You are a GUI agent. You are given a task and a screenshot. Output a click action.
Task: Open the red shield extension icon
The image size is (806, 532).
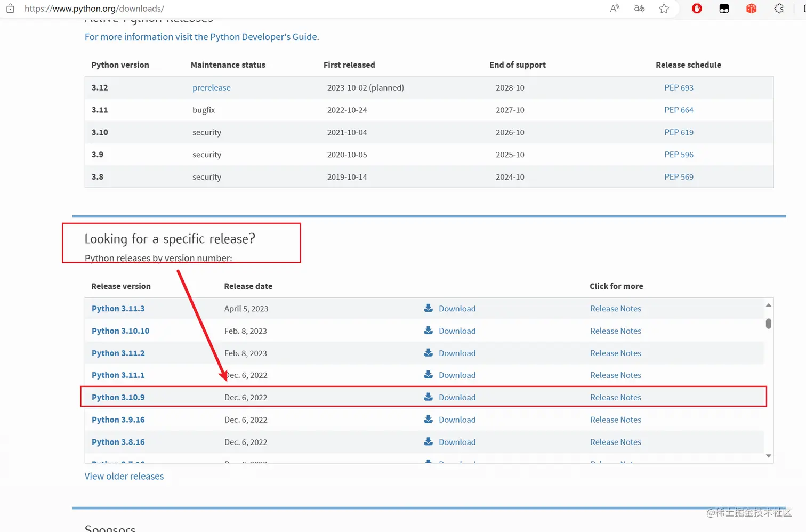697,9
